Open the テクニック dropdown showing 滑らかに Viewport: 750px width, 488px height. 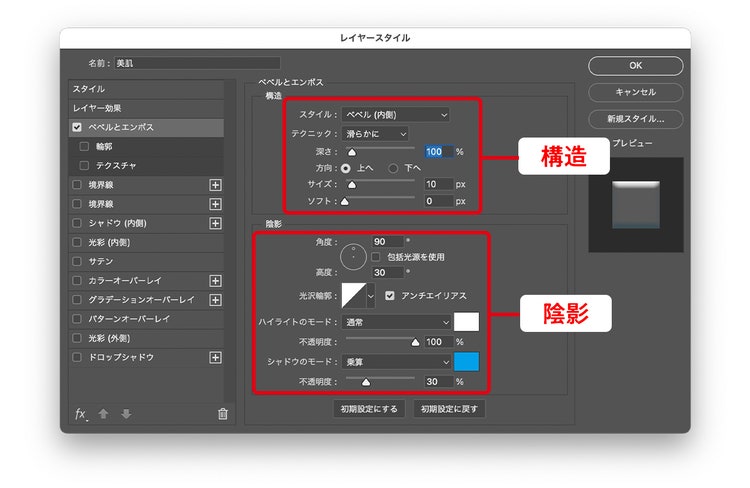coord(375,134)
